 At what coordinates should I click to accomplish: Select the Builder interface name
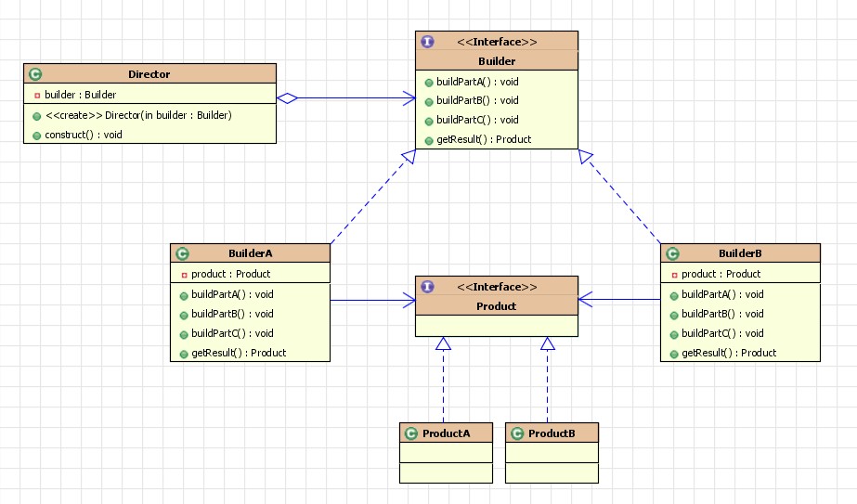point(497,61)
